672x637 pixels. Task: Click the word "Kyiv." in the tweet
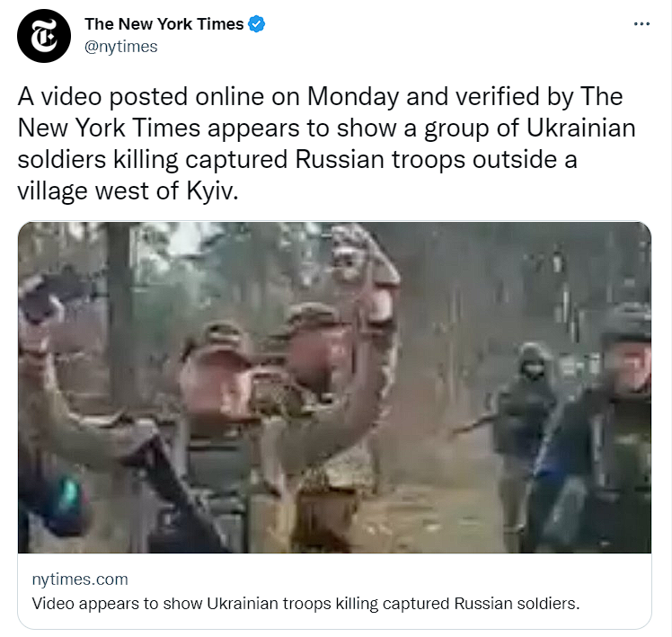[212, 190]
